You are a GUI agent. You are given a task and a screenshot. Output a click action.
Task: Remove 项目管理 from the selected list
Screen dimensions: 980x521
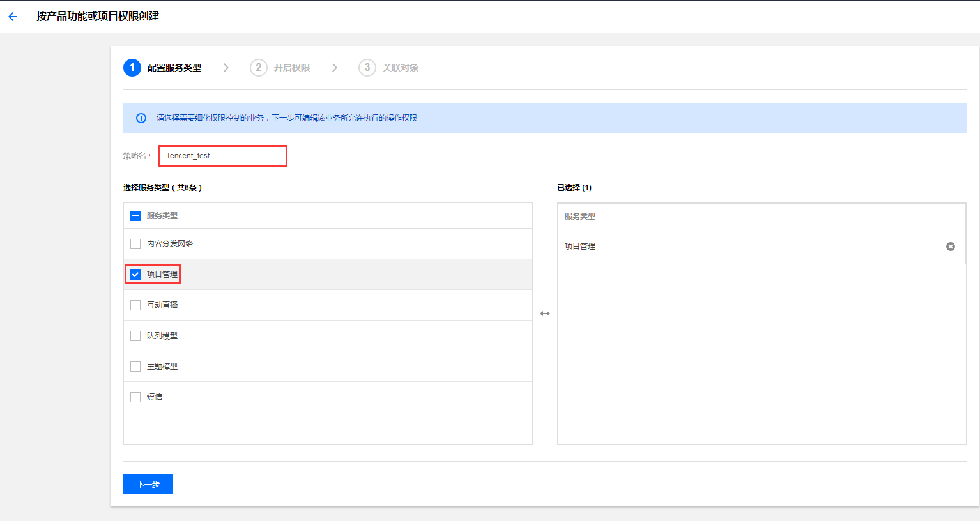coord(951,246)
